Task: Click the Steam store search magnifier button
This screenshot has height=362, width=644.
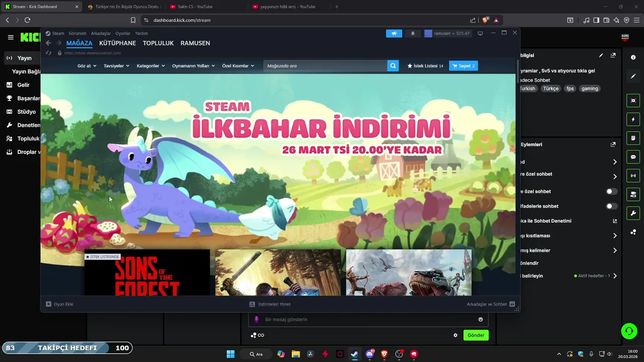Action: pos(393,66)
